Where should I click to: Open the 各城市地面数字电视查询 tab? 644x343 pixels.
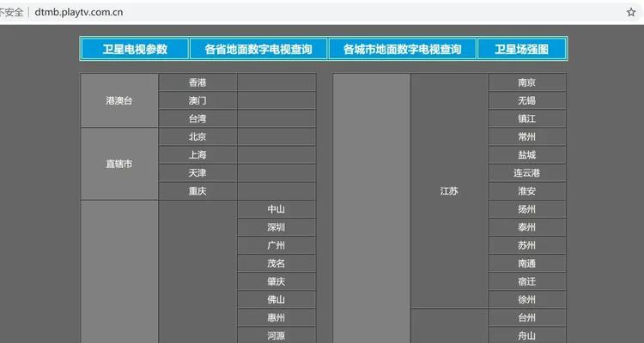[403, 49]
